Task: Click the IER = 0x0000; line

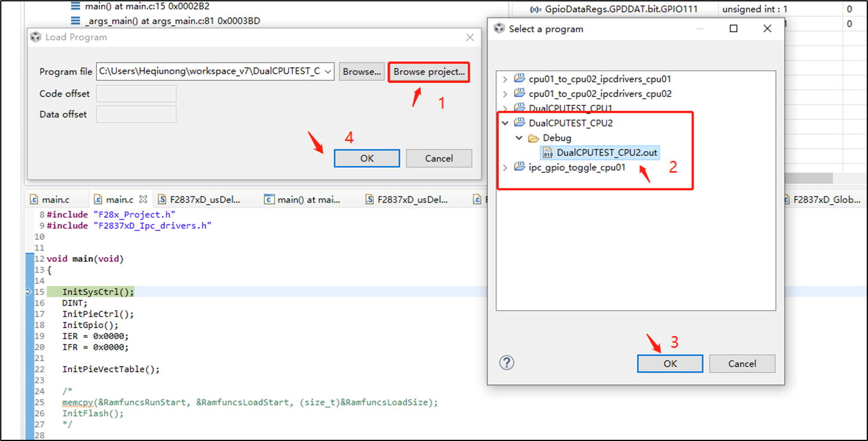Action: [x=95, y=336]
